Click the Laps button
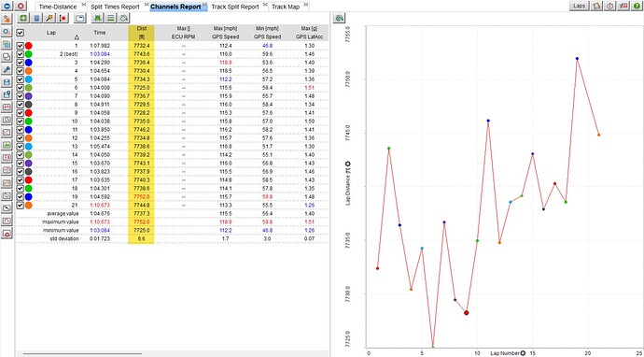Screen dimensions: 644x357 click(579, 7)
